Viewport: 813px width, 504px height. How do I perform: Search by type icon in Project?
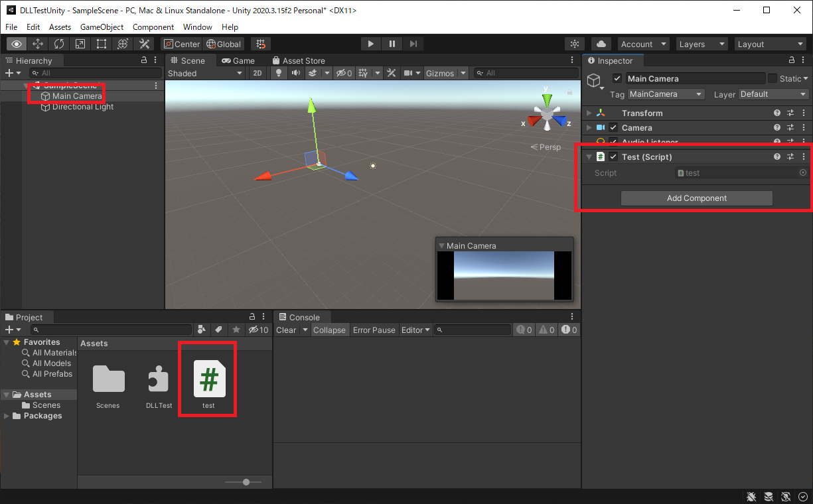(x=202, y=330)
